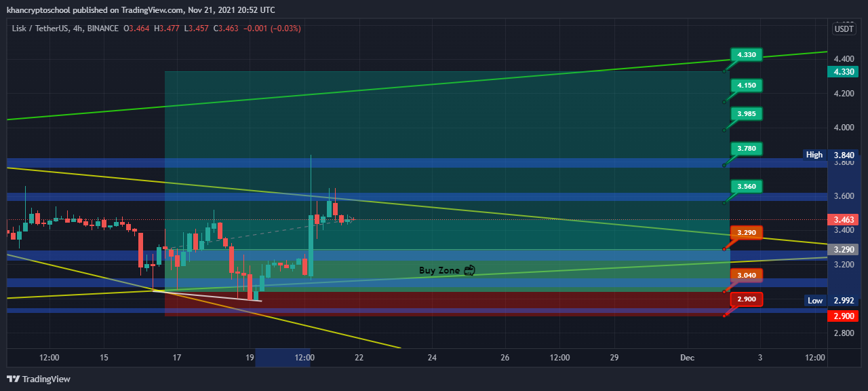This screenshot has height=391, width=868.
Task: Click the 4.000 price scale tick
Action: click(844, 128)
